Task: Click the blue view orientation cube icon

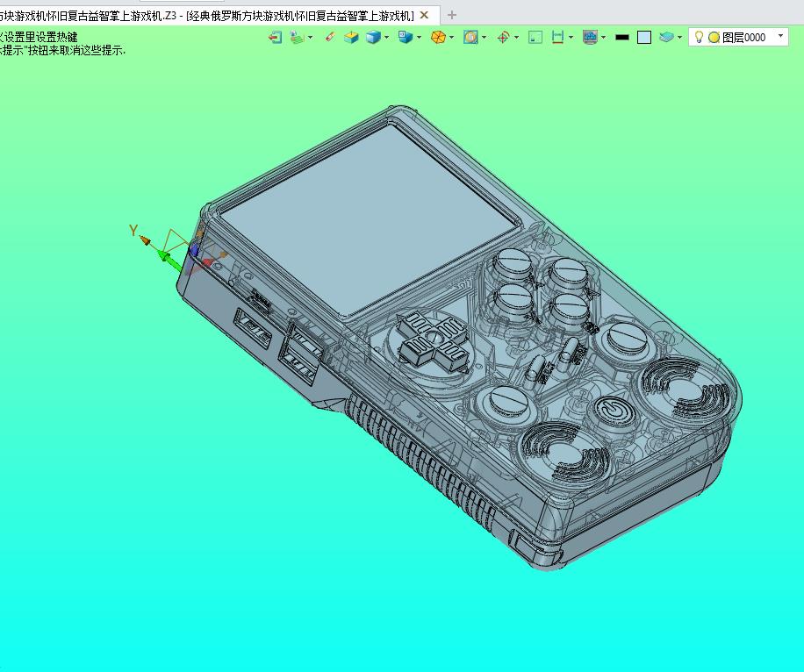Action: 406,38
